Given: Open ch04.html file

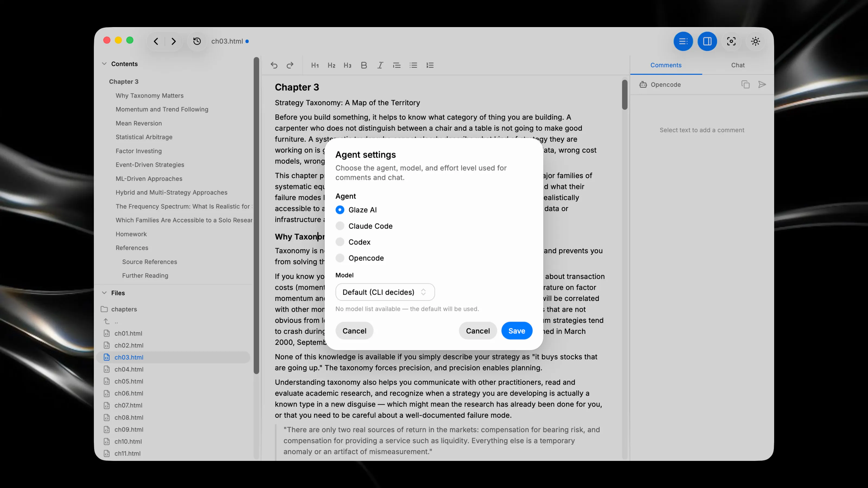Looking at the screenshot, I should [129, 370].
